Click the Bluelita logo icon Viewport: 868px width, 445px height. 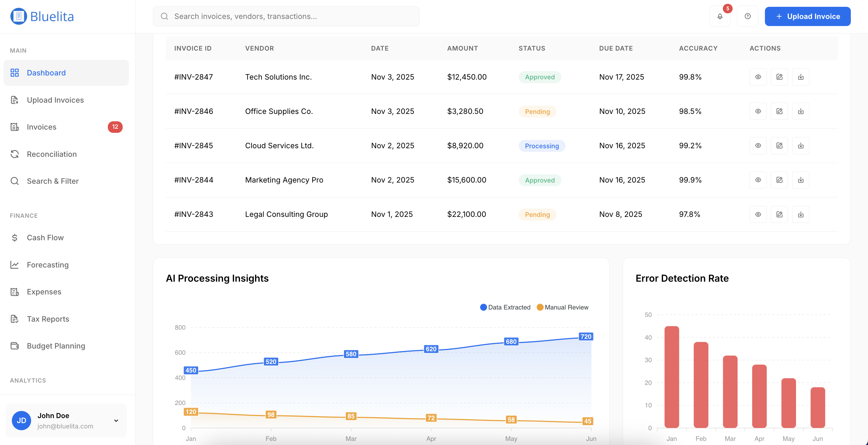pyautogui.click(x=19, y=16)
